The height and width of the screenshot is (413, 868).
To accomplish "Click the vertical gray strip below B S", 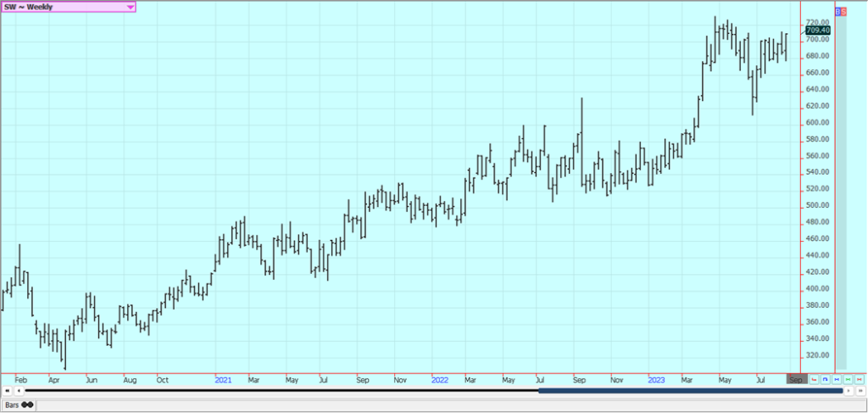I will (x=841, y=193).
